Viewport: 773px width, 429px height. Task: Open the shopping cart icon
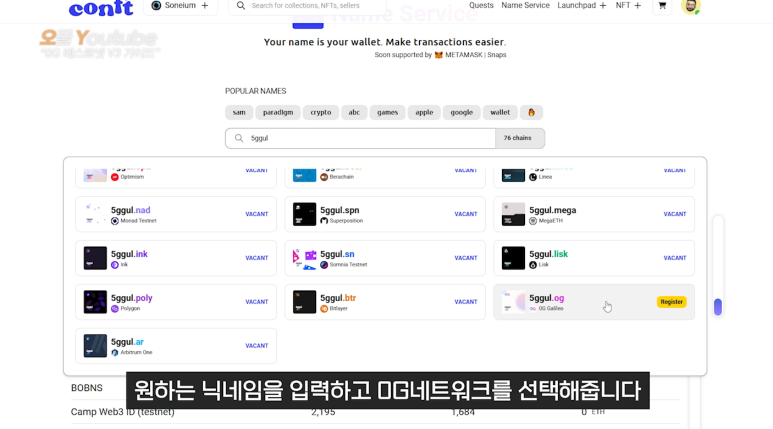(x=662, y=5)
